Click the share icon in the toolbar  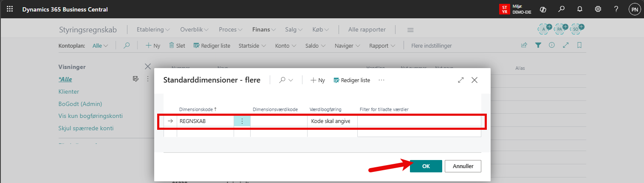pyautogui.click(x=524, y=46)
